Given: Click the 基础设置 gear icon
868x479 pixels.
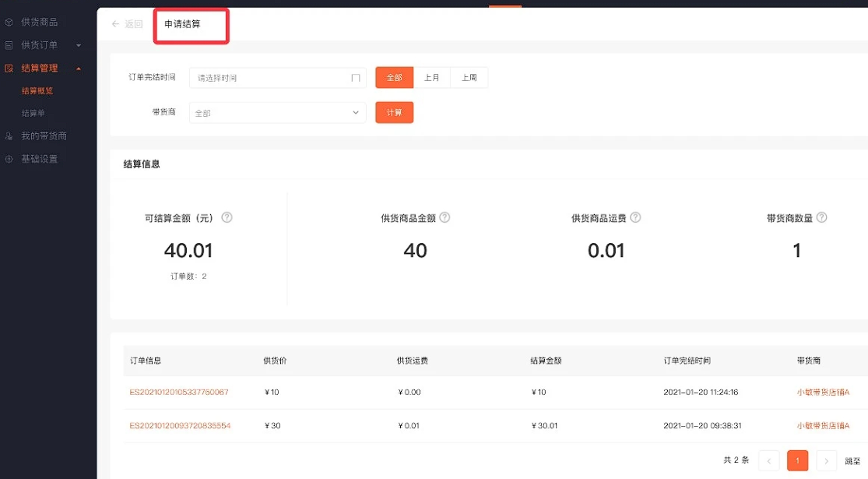Looking at the screenshot, I should click(9, 159).
